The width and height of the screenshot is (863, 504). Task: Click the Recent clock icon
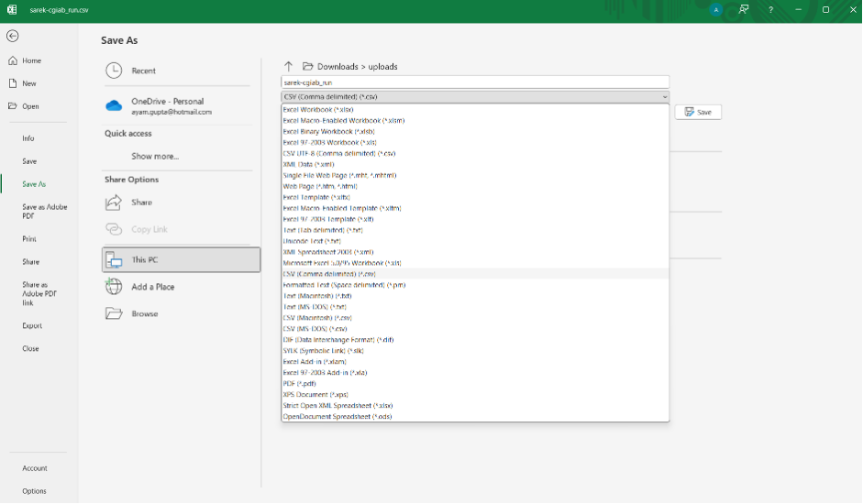114,71
